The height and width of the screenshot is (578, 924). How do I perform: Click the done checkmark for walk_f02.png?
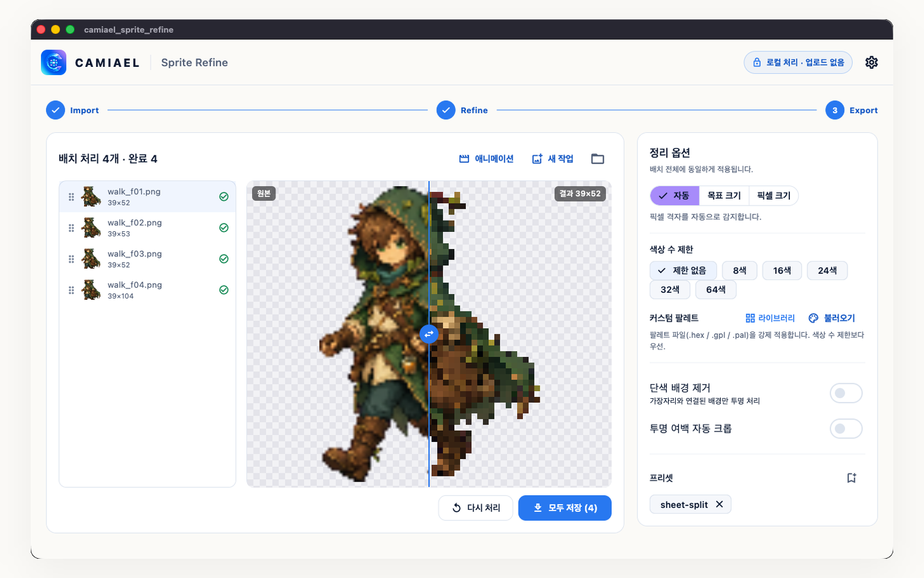[x=224, y=228]
